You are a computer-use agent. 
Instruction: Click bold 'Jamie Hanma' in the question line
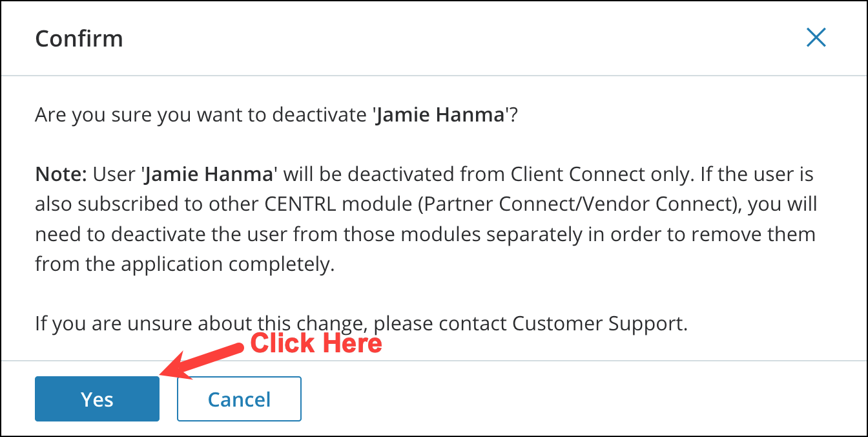[440, 116]
